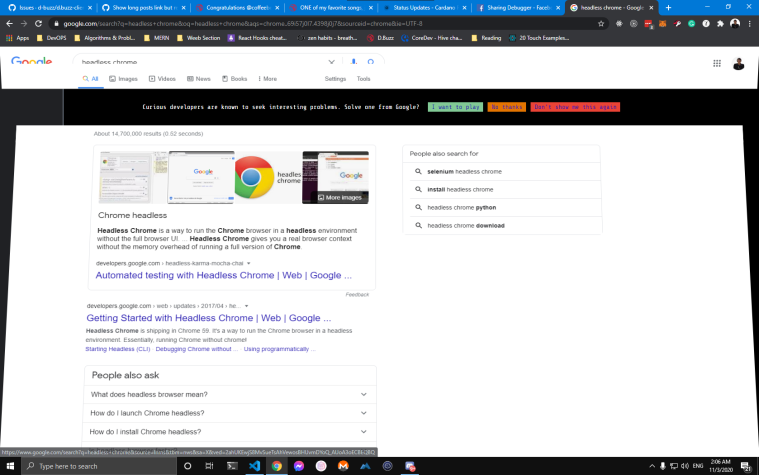Viewport: 759px width, 475px height.
Task: Expand 'How do I install Chrome headless?'
Action: tap(229, 431)
